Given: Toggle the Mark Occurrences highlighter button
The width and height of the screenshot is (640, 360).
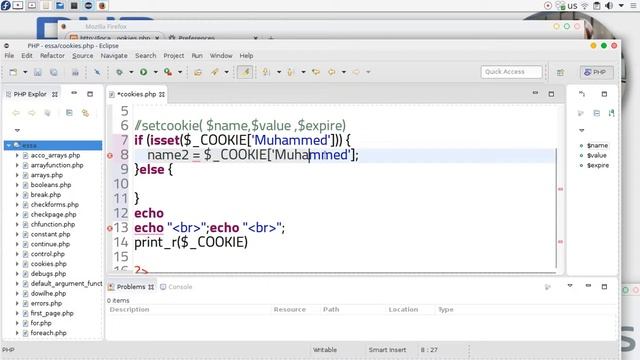Looking at the screenshot, I should (x=245, y=72).
